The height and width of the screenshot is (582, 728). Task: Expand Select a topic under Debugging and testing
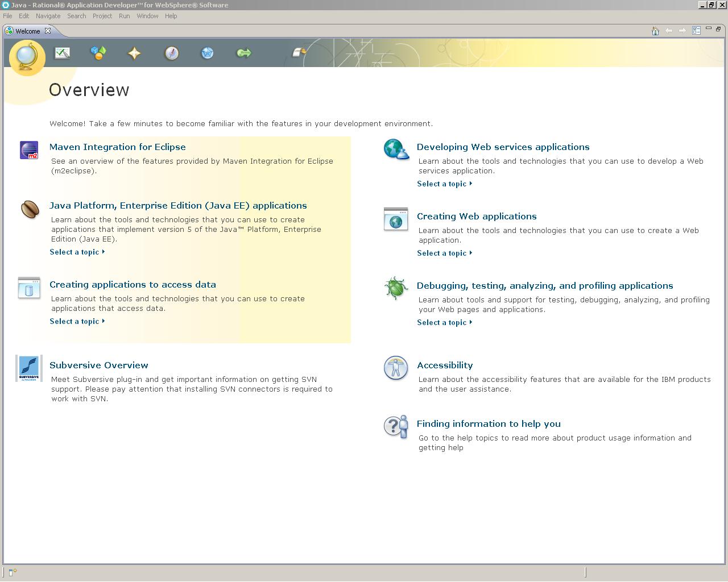(x=445, y=322)
